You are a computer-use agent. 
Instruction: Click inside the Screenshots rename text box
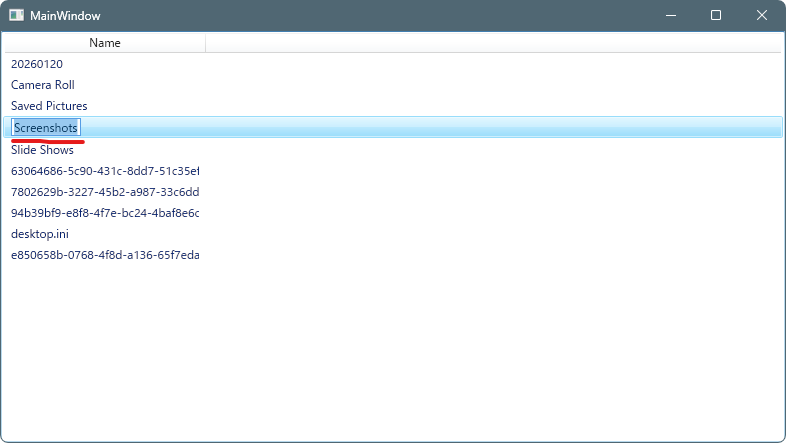pos(46,128)
